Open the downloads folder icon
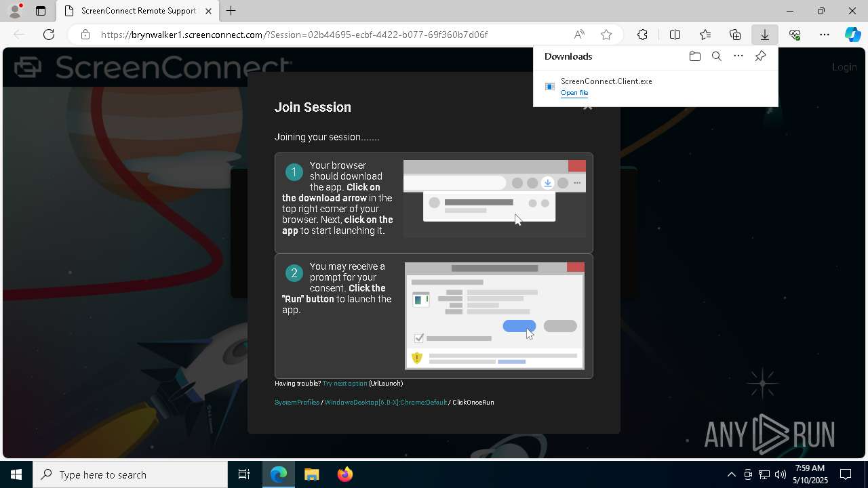Viewport: 868px width, 488px height. pyautogui.click(x=694, y=56)
